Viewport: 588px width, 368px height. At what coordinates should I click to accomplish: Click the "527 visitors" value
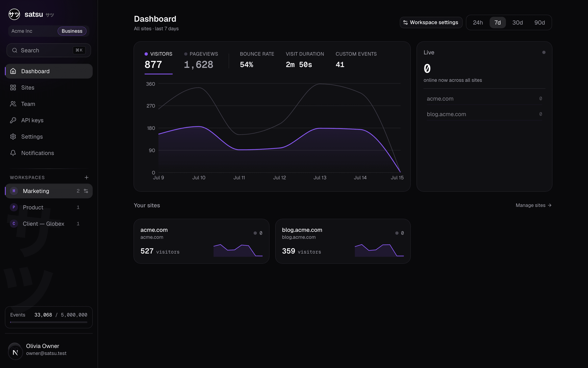click(x=160, y=251)
